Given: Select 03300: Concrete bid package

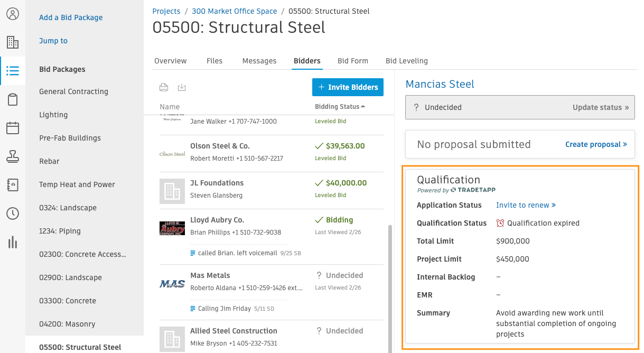Looking at the screenshot, I should [x=68, y=301].
